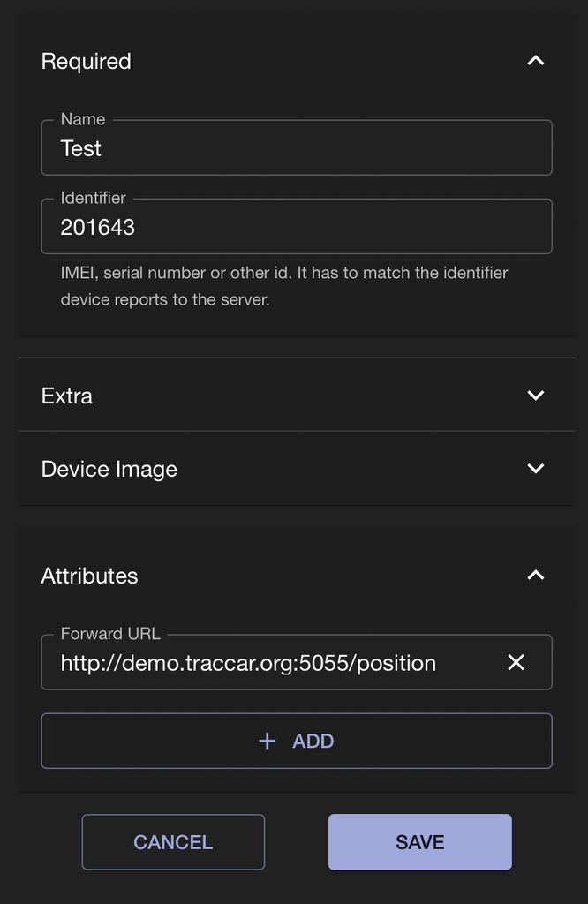Open the Device Image section header
This screenshot has width=588, height=904.
[109, 470]
